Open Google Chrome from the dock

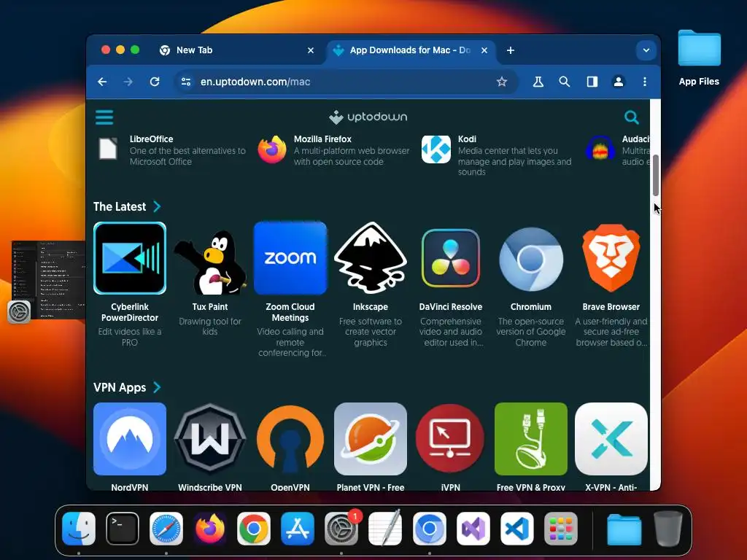click(x=254, y=529)
